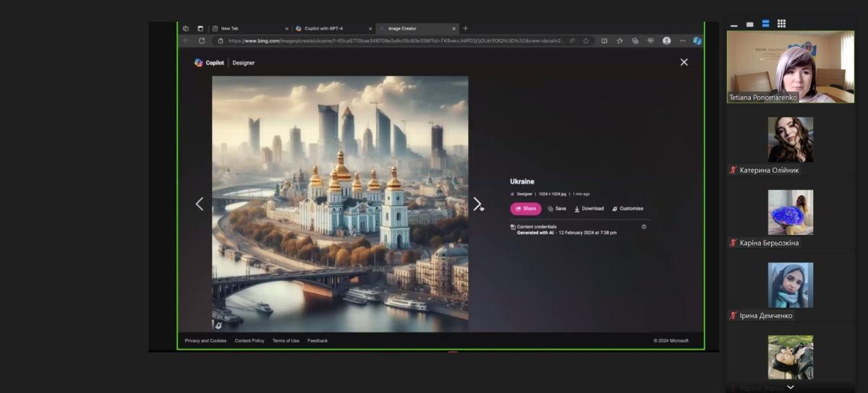Open Customise for the generated image
The width and height of the screenshot is (868, 393).
pos(627,209)
